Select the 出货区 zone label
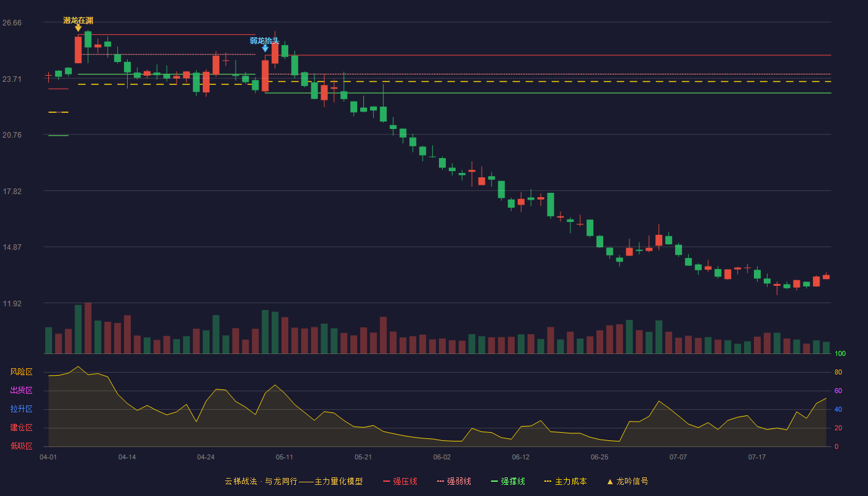The height and width of the screenshot is (496, 868). pos(21,391)
